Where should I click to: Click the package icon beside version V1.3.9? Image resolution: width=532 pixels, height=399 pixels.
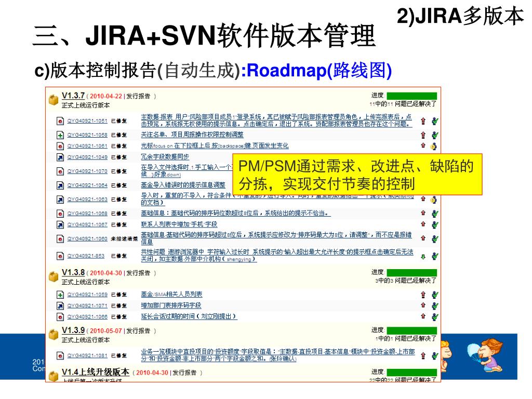[x=54, y=334]
